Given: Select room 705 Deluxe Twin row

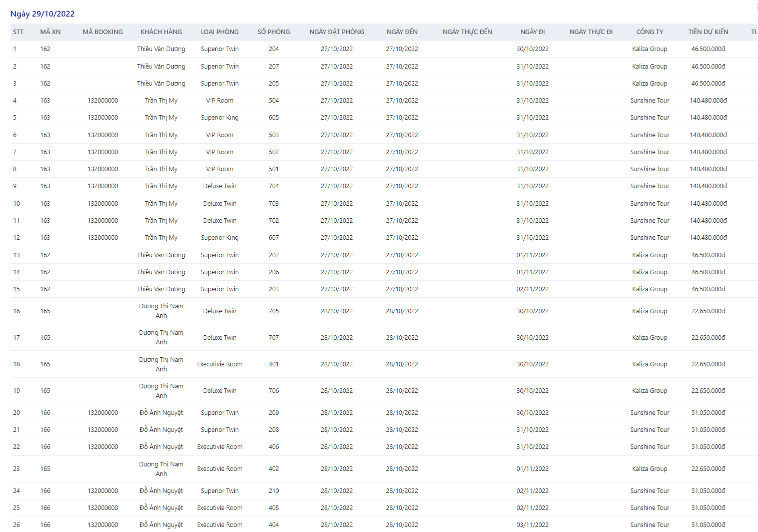Looking at the screenshot, I should pos(383,311).
